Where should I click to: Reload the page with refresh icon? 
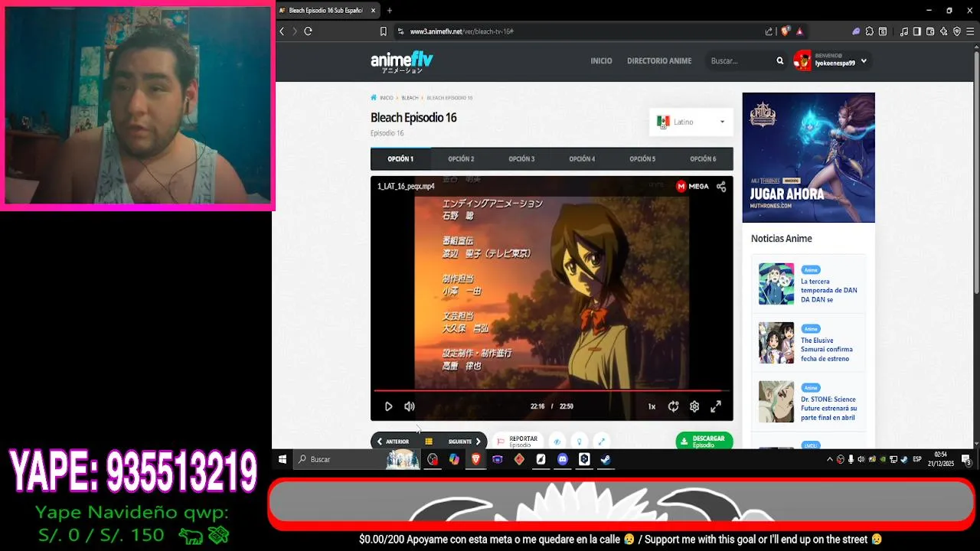tap(308, 31)
